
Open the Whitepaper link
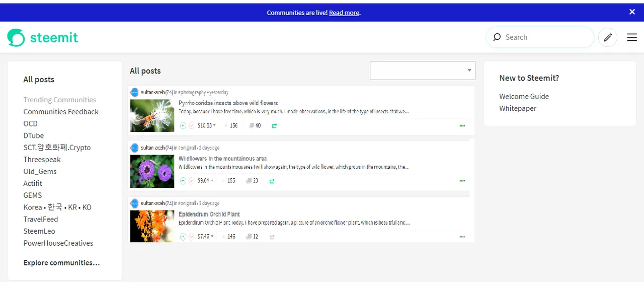[518, 108]
